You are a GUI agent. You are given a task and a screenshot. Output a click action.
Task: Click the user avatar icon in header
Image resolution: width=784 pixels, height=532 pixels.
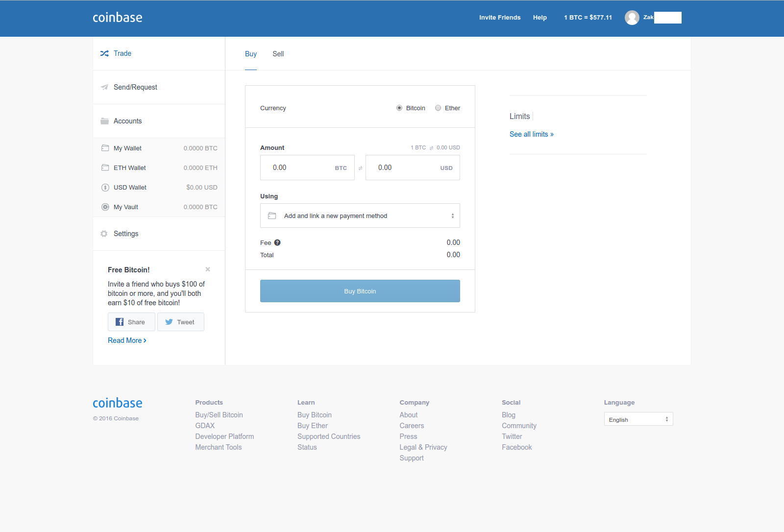coord(632,18)
